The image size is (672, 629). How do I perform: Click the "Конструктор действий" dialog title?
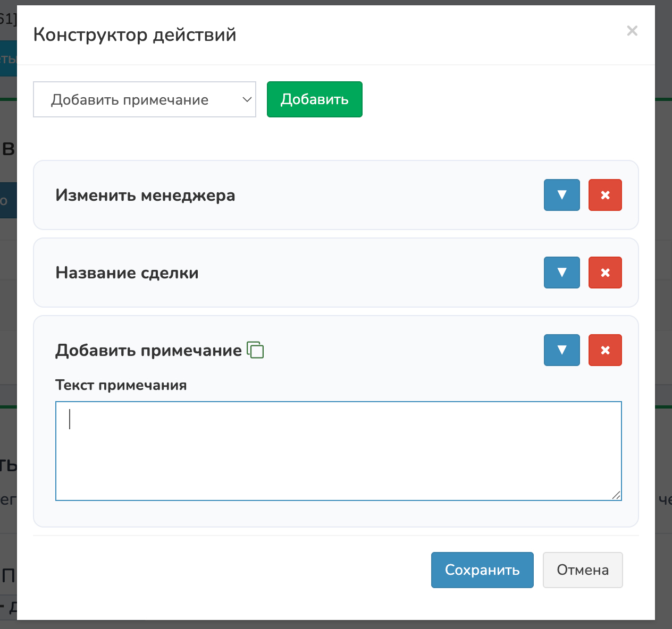pos(135,35)
